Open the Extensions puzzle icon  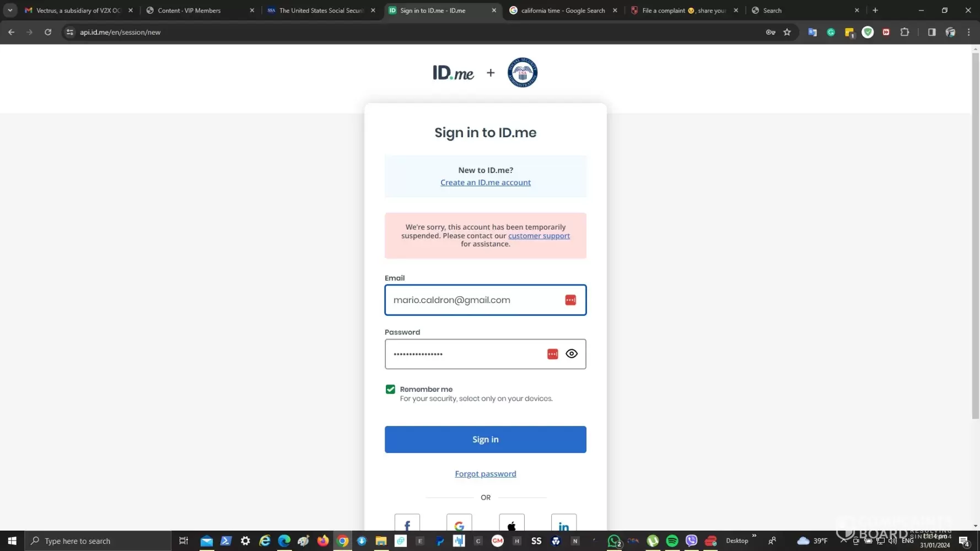pyautogui.click(x=904, y=32)
